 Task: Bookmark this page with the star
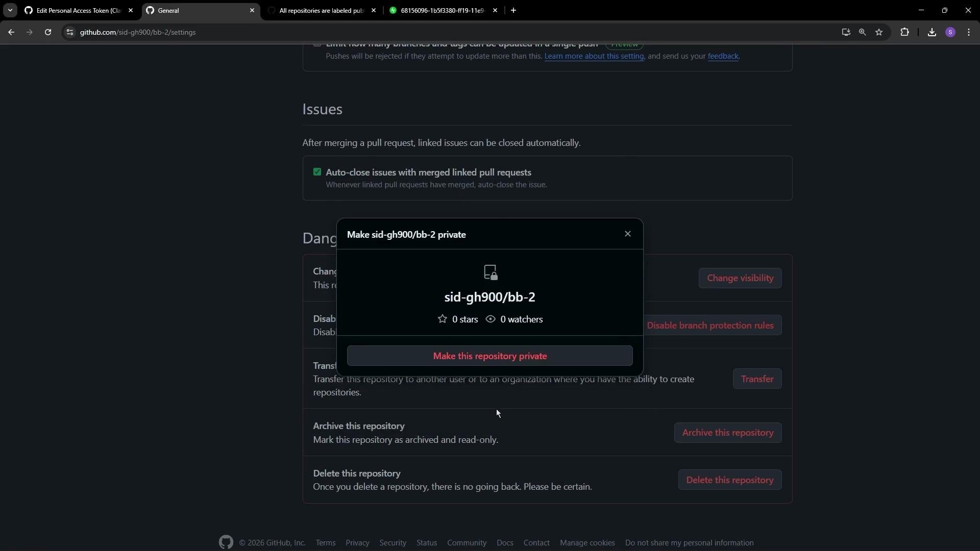879,32
